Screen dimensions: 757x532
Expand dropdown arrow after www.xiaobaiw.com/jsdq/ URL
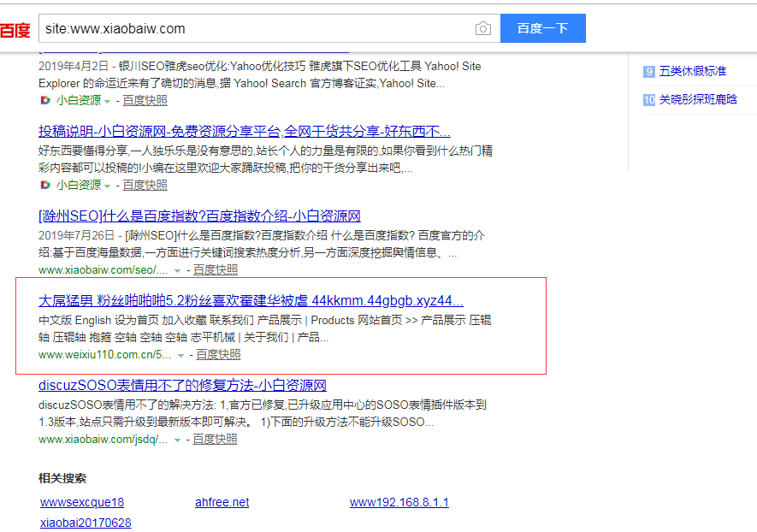pyautogui.click(x=177, y=440)
